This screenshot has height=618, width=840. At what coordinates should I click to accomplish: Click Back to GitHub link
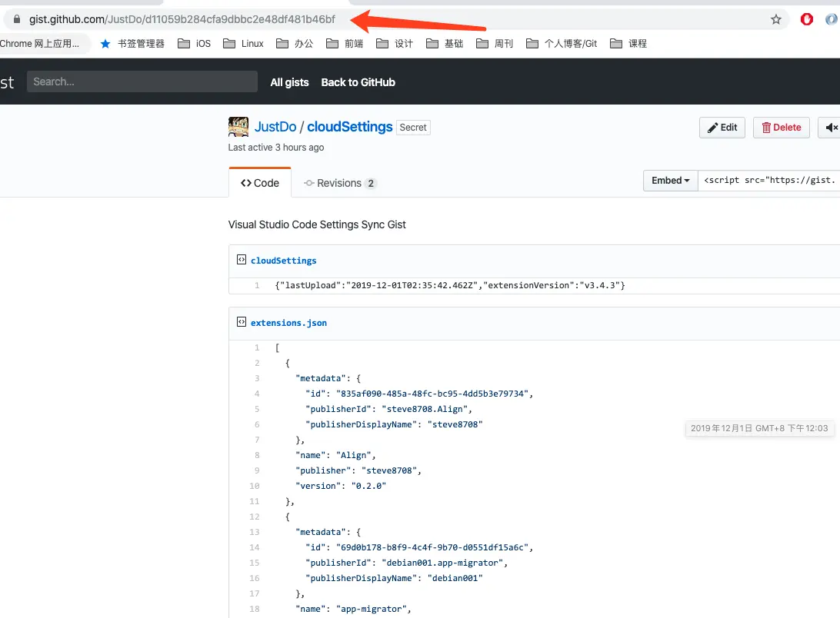pyautogui.click(x=358, y=82)
